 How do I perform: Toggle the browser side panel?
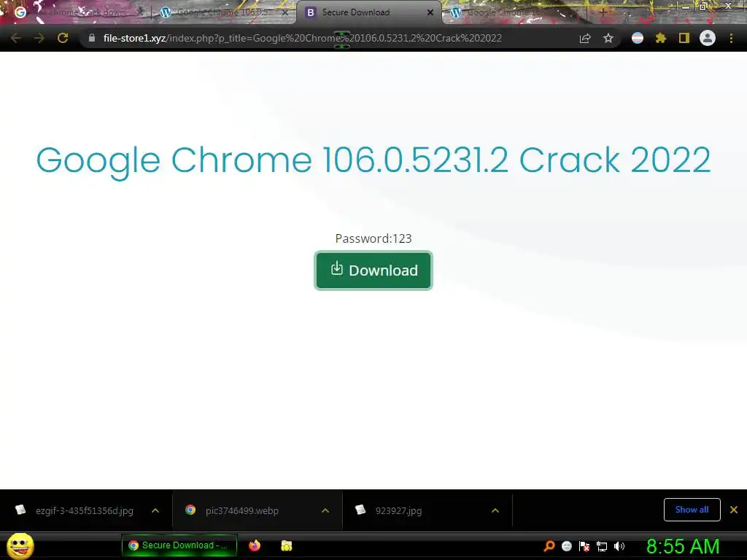[x=684, y=38]
